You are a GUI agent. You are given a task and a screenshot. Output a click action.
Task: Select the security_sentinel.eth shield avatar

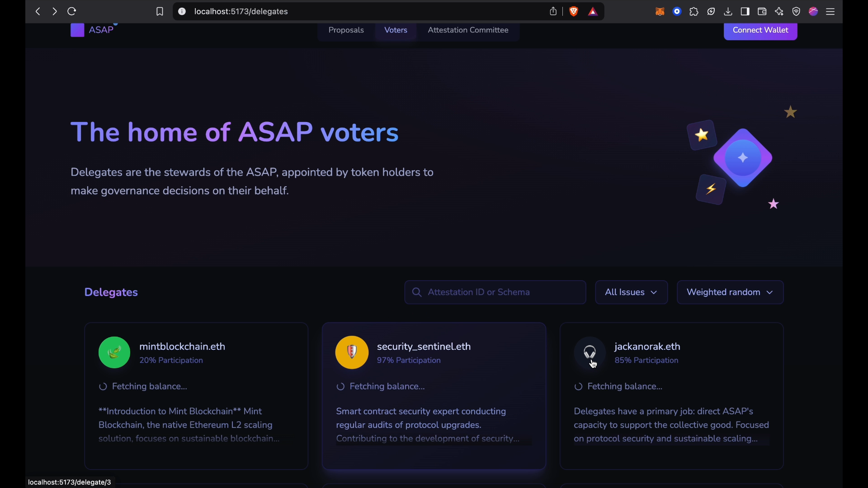coord(352,352)
